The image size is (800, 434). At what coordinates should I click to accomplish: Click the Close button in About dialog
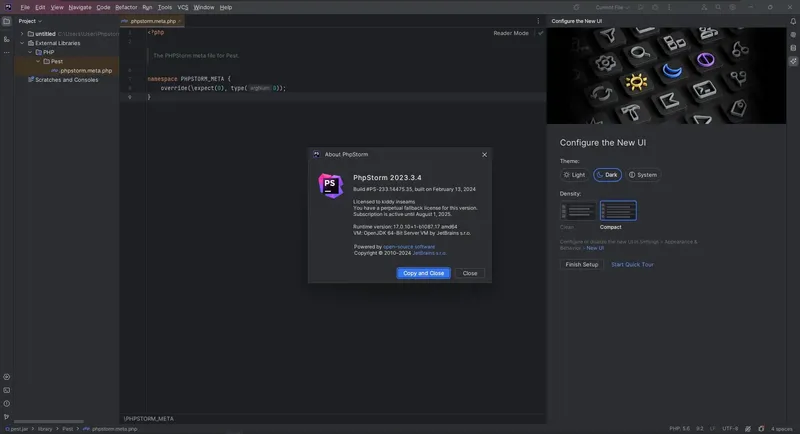[x=469, y=273]
